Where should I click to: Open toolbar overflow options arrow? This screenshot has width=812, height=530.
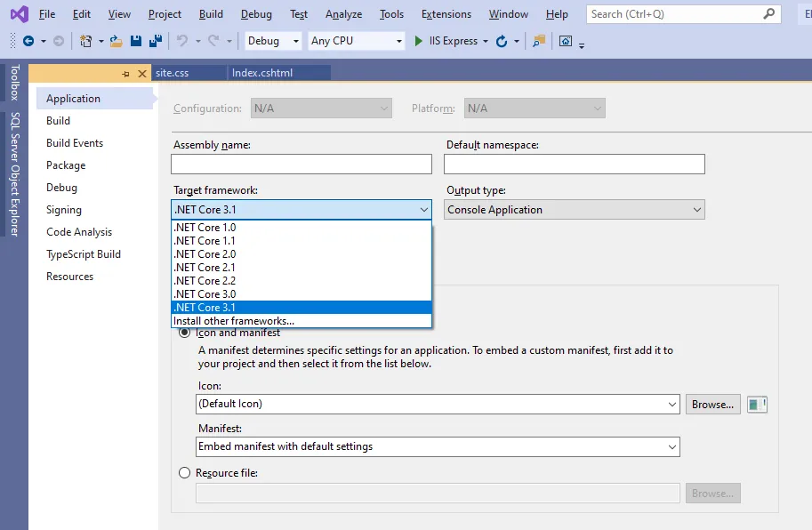click(582, 45)
